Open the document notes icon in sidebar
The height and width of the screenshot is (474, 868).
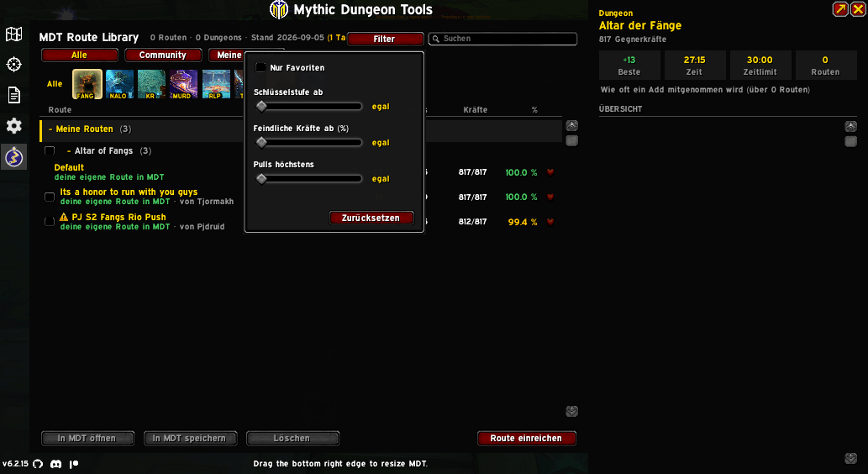[x=13, y=95]
